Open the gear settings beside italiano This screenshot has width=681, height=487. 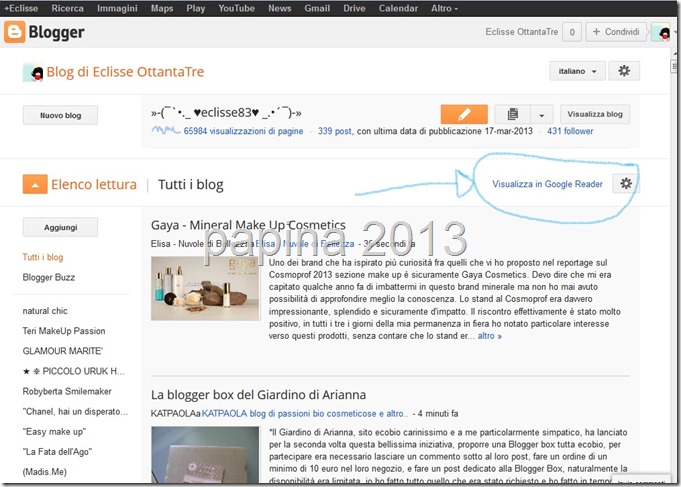click(624, 71)
